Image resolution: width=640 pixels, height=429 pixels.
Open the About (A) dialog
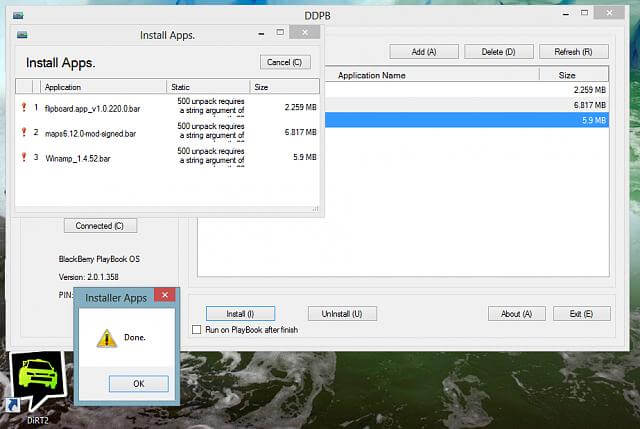pyautogui.click(x=516, y=314)
